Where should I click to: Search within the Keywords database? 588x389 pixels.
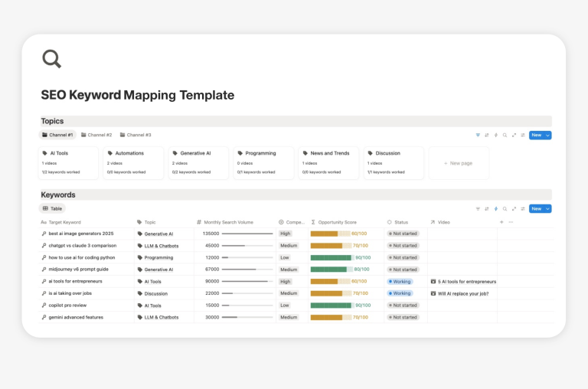point(505,208)
